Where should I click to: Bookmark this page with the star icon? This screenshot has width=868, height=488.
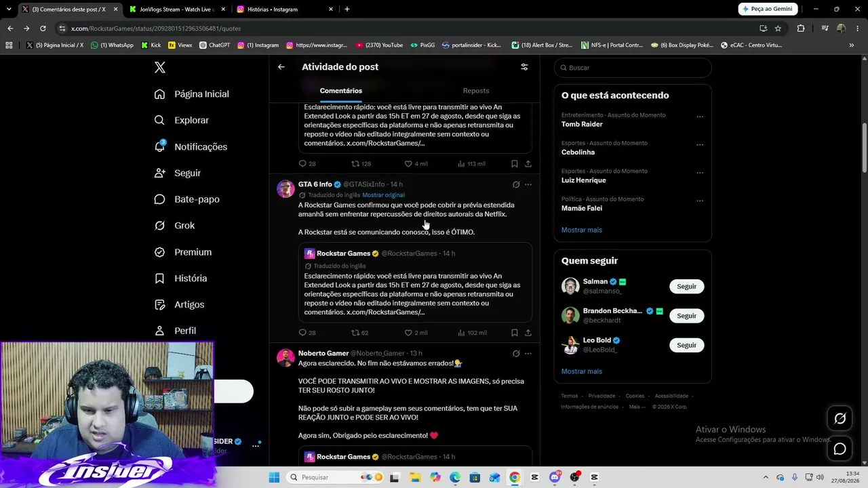pyautogui.click(x=778, y=28)
